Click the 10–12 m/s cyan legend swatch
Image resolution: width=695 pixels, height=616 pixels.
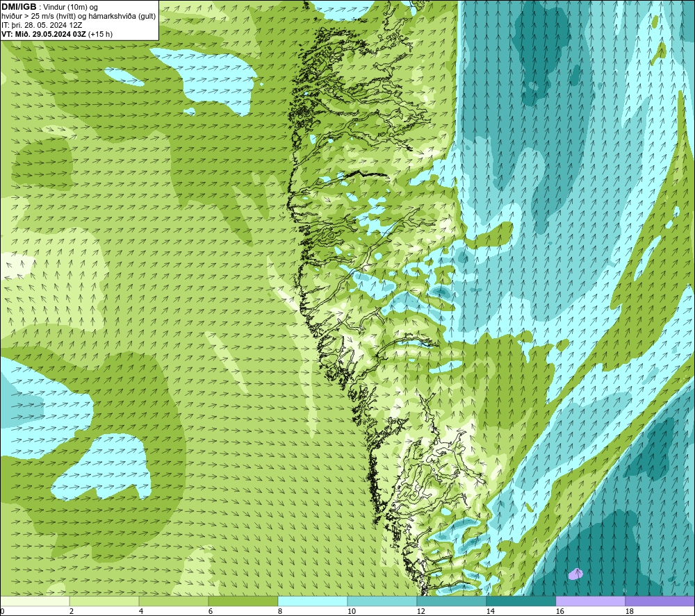[382, 601]
